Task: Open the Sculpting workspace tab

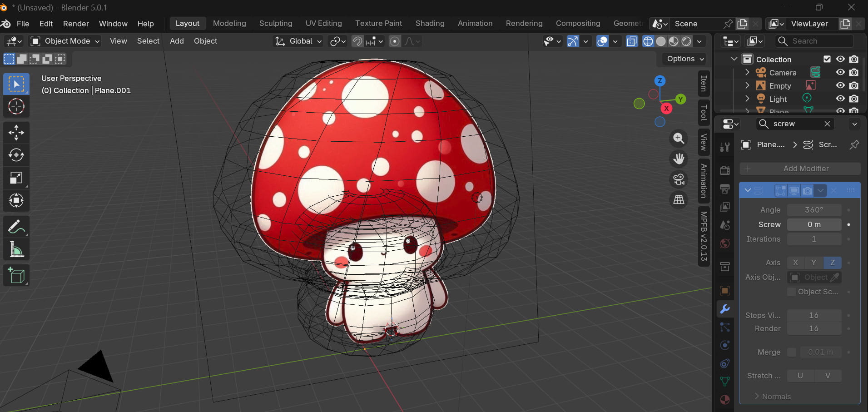Action: pos(276,23)
